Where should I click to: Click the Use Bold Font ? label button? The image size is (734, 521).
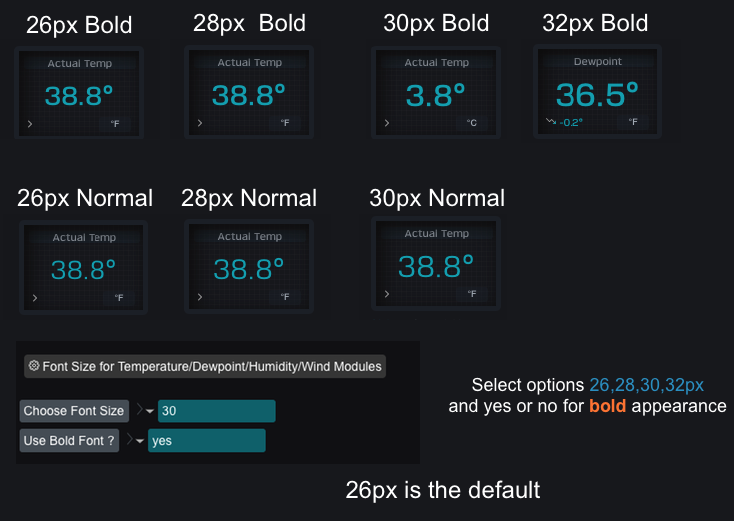pos(69,440)
